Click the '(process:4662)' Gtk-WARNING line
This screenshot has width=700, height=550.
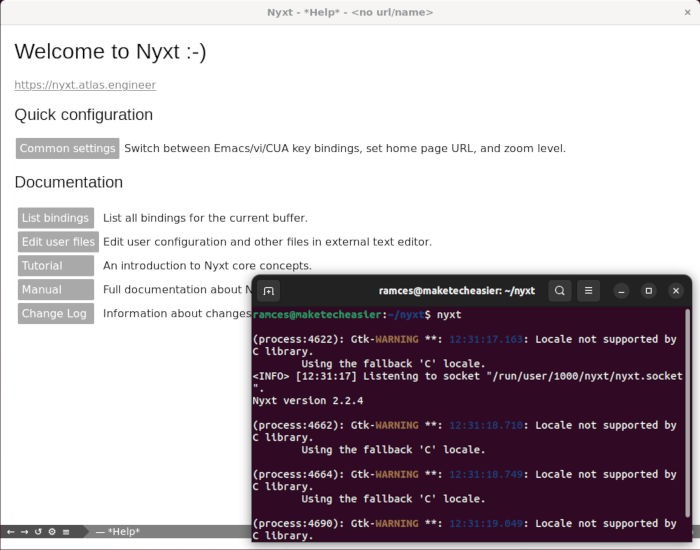[465, 432]
